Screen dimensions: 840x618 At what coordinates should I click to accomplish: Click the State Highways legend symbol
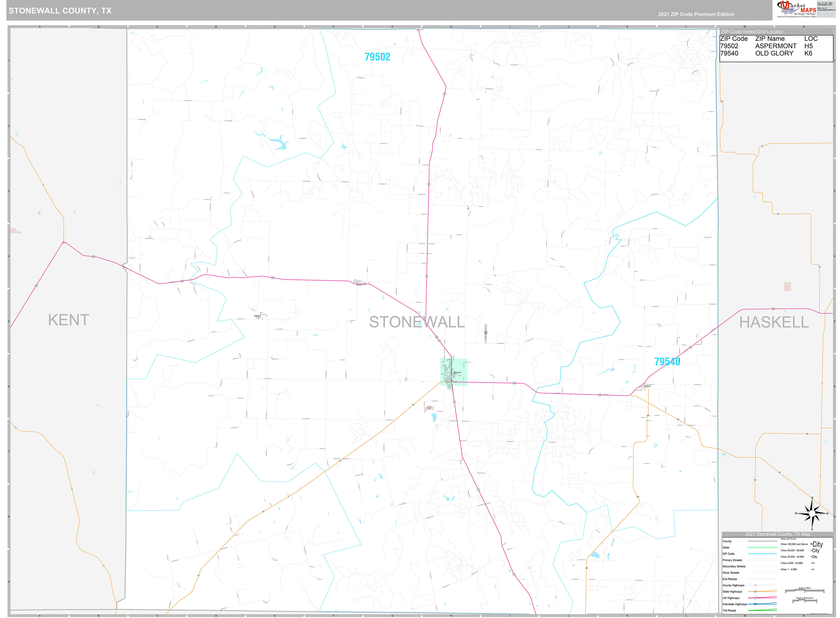coord(763,592)
